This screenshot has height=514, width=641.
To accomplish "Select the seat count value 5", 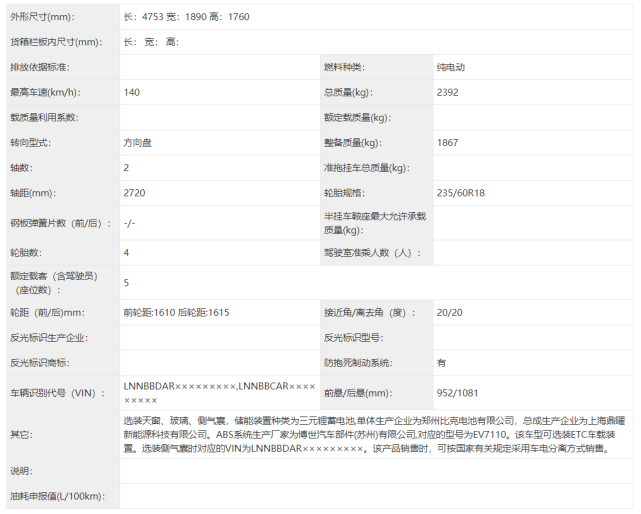I will [x=126, y=283].
